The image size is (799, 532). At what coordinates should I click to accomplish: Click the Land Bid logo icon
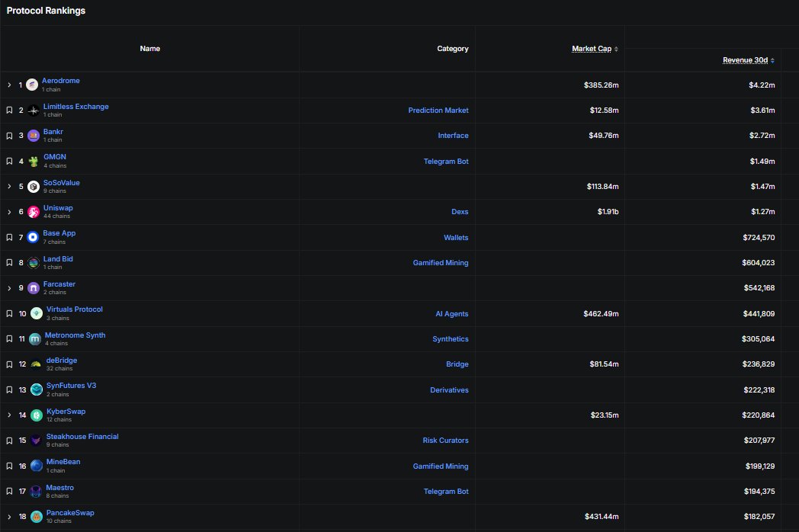pos(34,262)
